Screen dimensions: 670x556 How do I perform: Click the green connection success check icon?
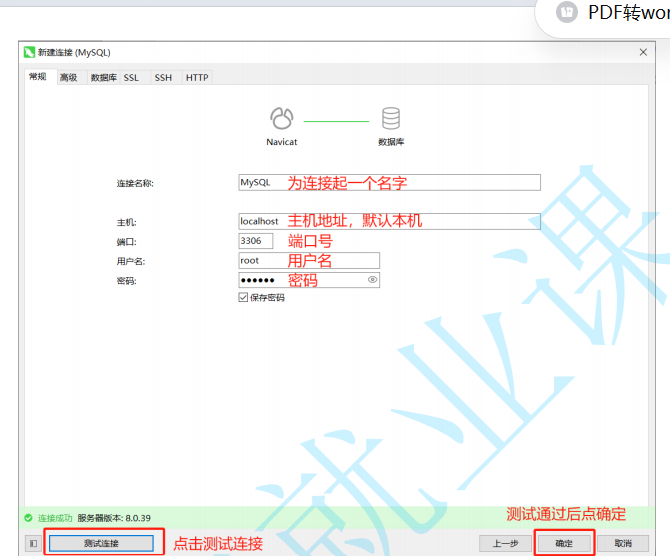(28, 518)
